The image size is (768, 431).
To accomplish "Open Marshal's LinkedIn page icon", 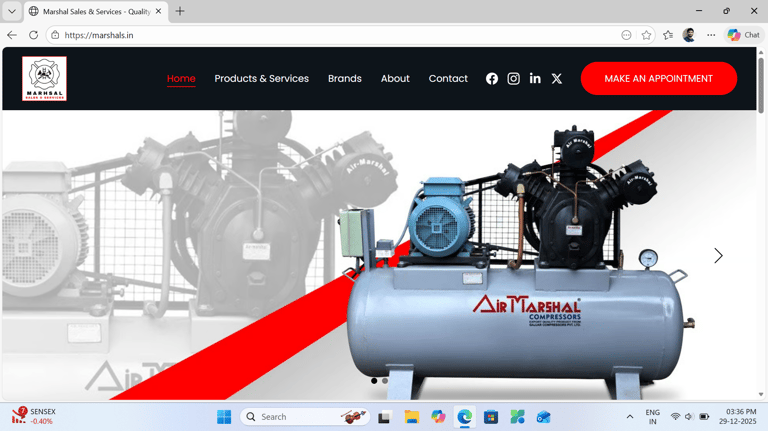I will (x=535, y=78).
